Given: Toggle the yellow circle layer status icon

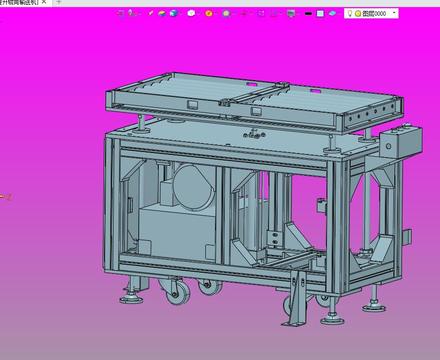Looking at the screenshot, I should pyautogui.click(x=358, y=14).
